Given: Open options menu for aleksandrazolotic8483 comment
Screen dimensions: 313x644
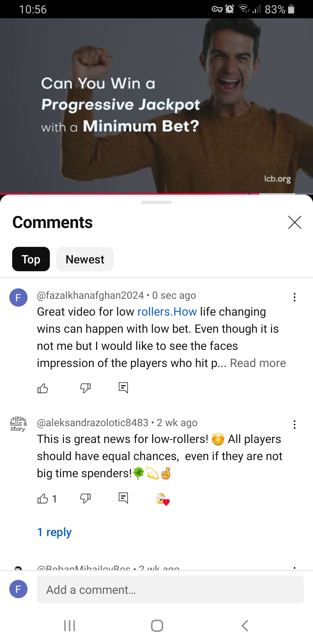Looking at the screenshot, I should pyautogui.click(x=294, y=424).
